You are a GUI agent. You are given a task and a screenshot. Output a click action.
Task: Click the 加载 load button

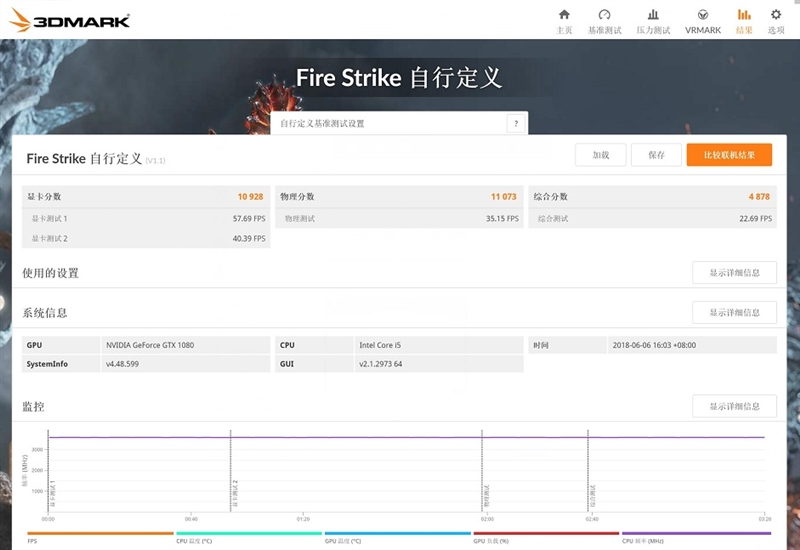600,155
